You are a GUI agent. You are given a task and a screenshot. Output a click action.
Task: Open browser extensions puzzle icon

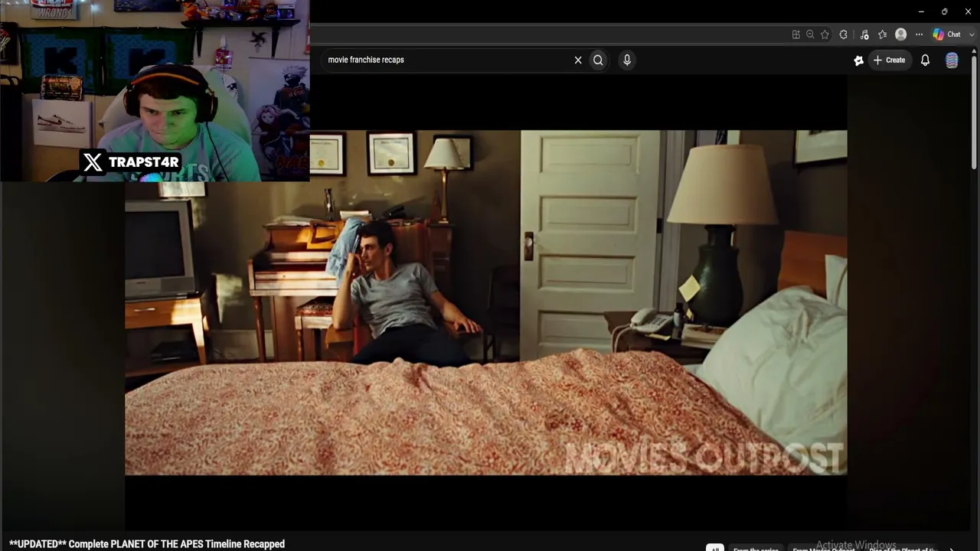(x=844, y=34)
